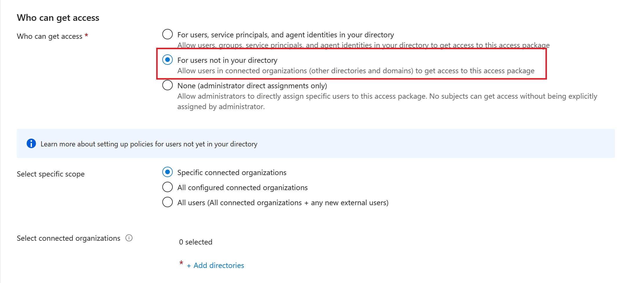Click the blue info icon in the banner
This screenshot has height=283, width=644.
pos(31,144)
